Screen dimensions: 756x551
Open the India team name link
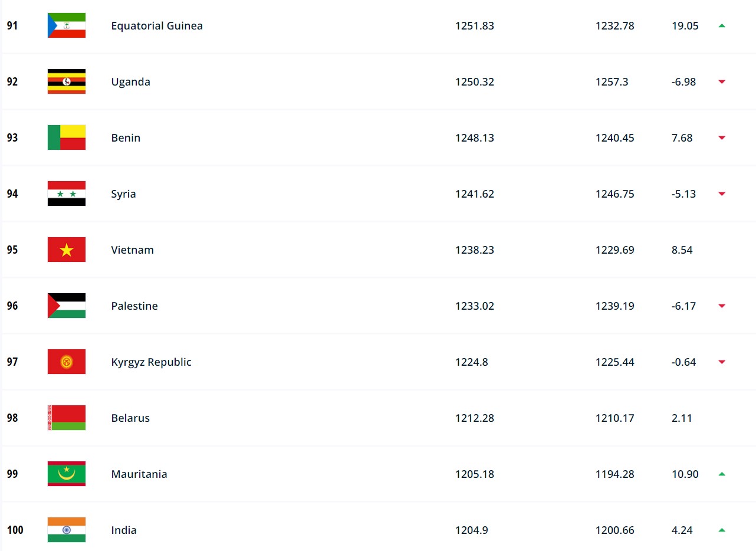click(124, 530)
